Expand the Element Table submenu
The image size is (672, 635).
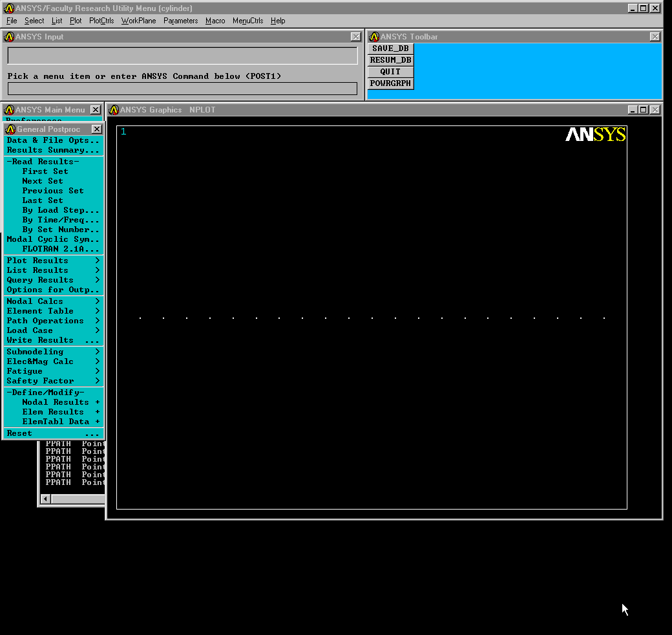(x=53, y=311)
